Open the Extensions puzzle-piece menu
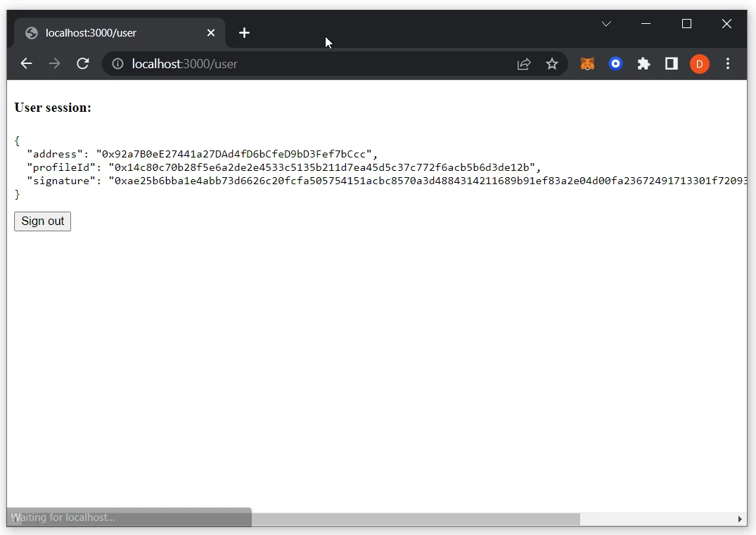 click(x=643, y=64)
